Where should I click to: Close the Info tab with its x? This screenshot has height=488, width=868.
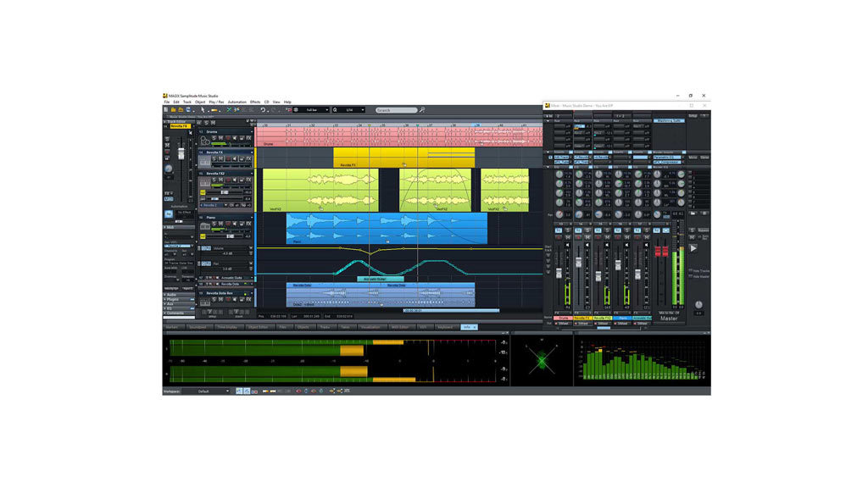[475, 327]
